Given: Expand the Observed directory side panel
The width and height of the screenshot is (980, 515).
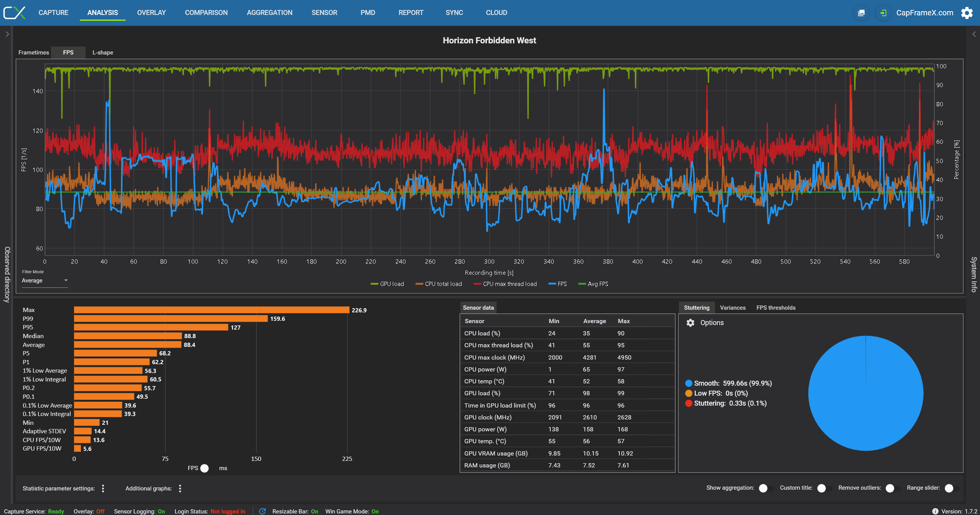Looking at the screenshot, I should pos(7,34).
